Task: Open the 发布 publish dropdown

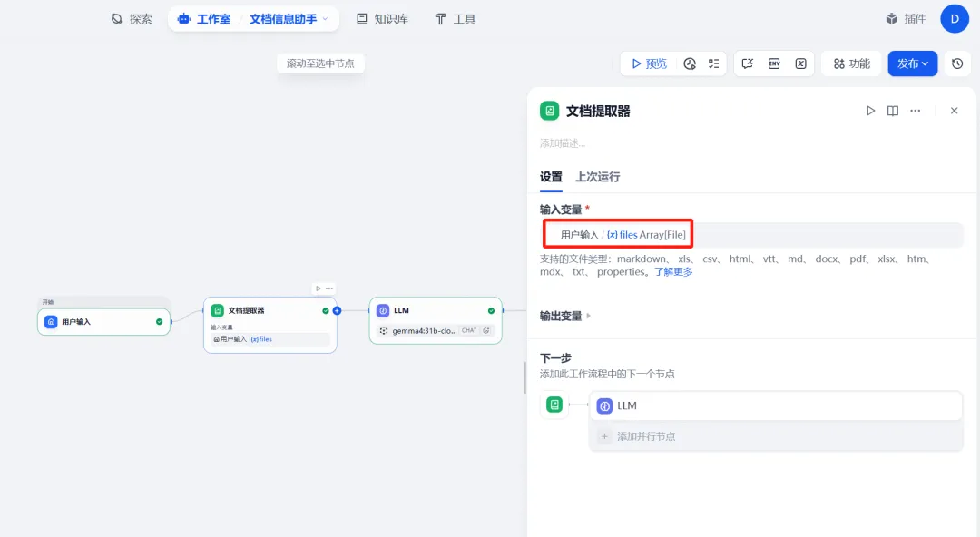Action: tap(913, 63)
